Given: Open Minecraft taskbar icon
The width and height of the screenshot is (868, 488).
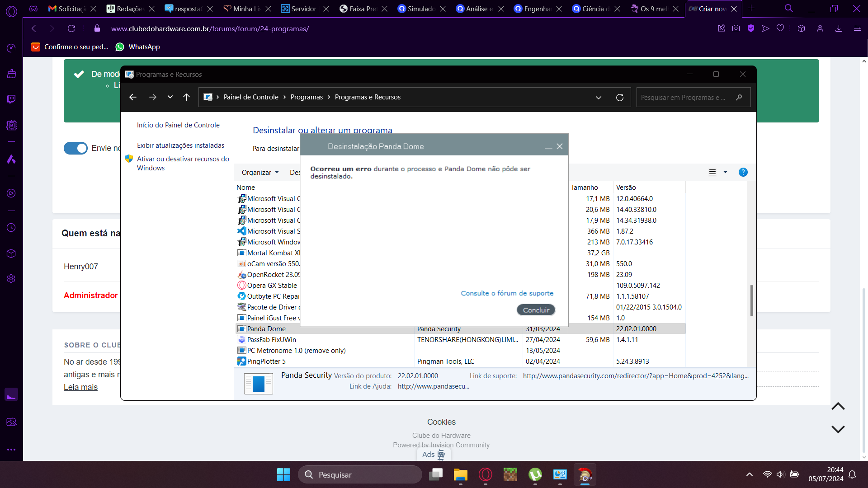Looking at the screenshot, I should click(x=510, y=474).
